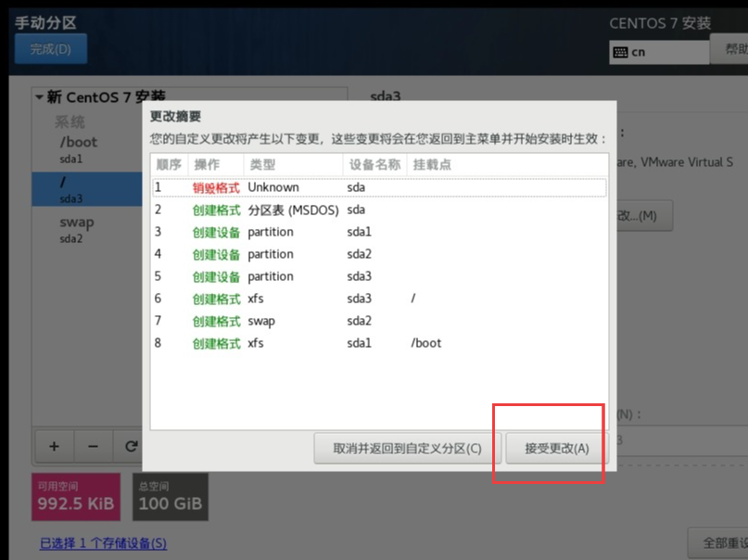Select row 2 分区表 (MSDOS) entry

coord(379,210)
